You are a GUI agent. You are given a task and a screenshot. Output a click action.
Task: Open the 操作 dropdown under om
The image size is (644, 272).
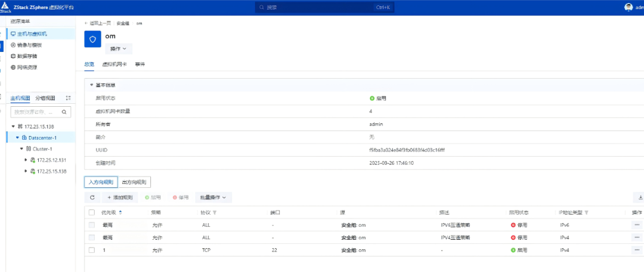(119, 49)
